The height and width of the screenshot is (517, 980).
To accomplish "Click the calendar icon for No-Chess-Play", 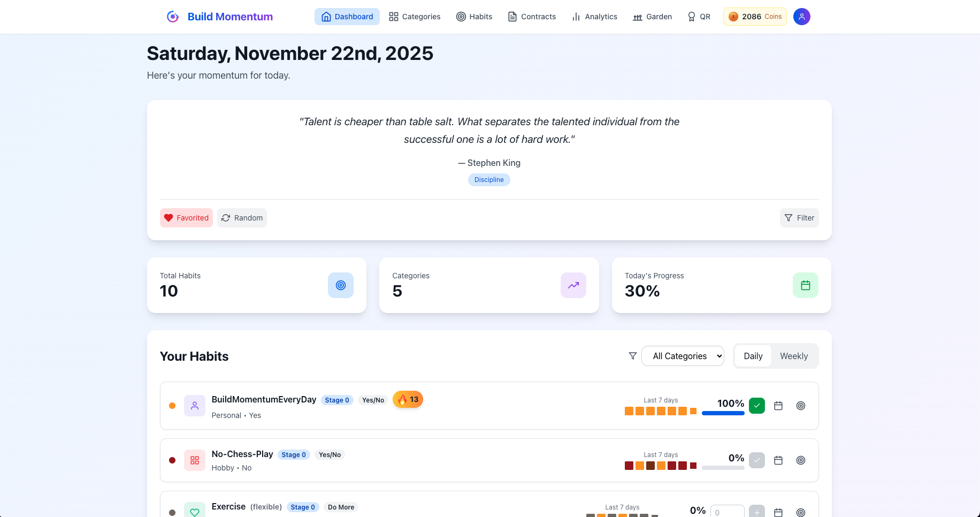I will [778, 460].
